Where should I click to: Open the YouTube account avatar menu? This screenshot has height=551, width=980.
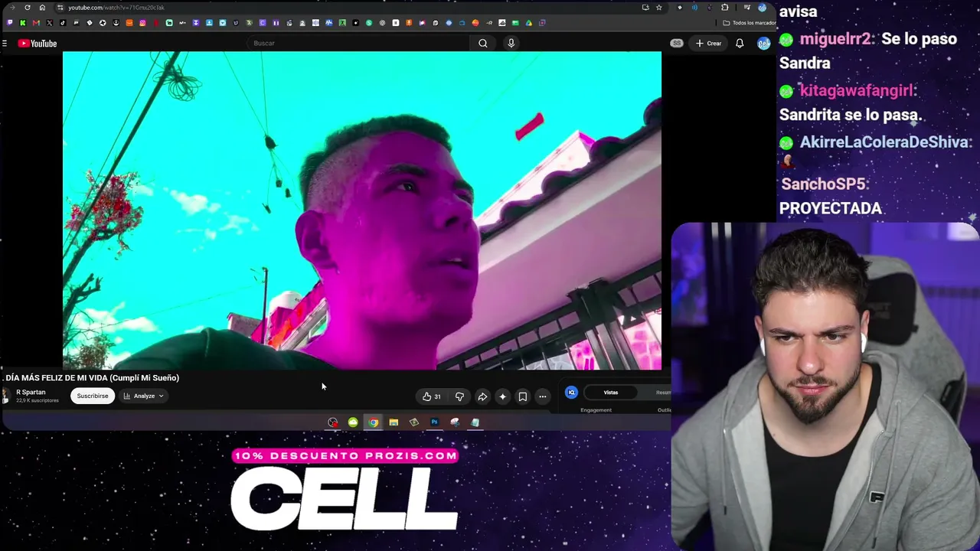(763, 44)
